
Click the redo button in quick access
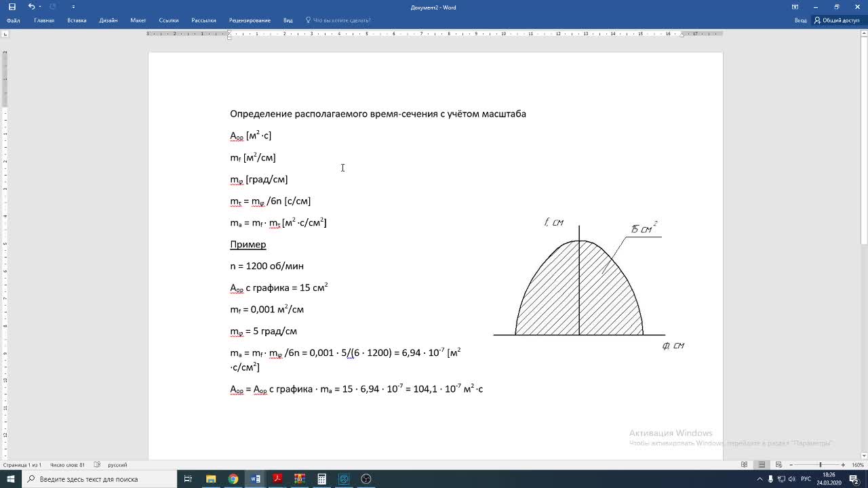(52, 7)
